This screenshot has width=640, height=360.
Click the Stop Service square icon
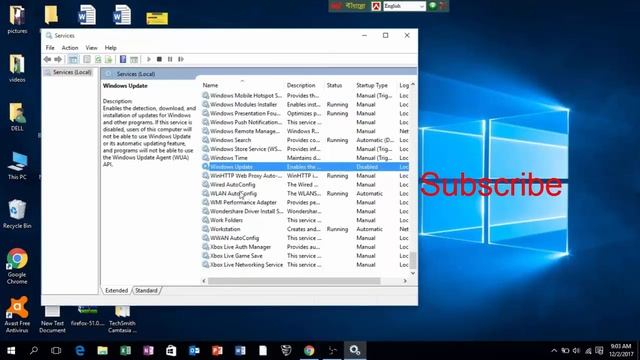click(x=159, y=59)
